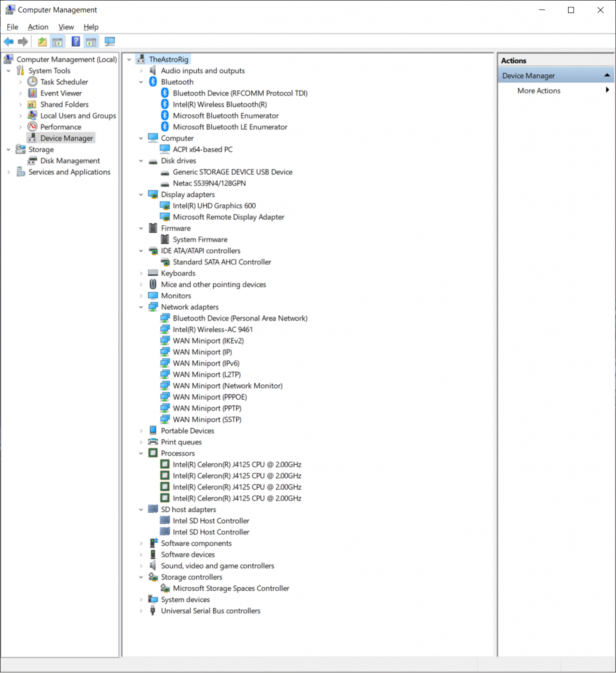Image resolution: width=616 pixels, height=673 pixels.
Task: Select Microsoft Bluetooth LE Enumerator
Action: (230, 127)
